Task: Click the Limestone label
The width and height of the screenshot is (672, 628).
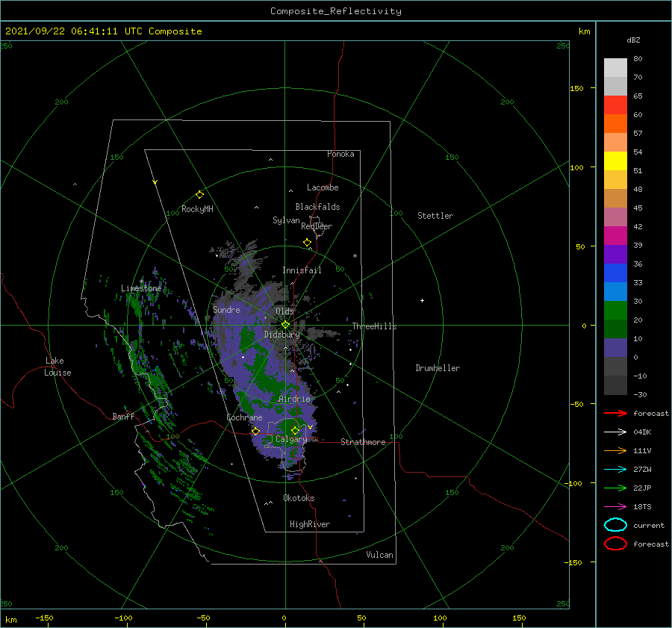Action: click(141, 288)
